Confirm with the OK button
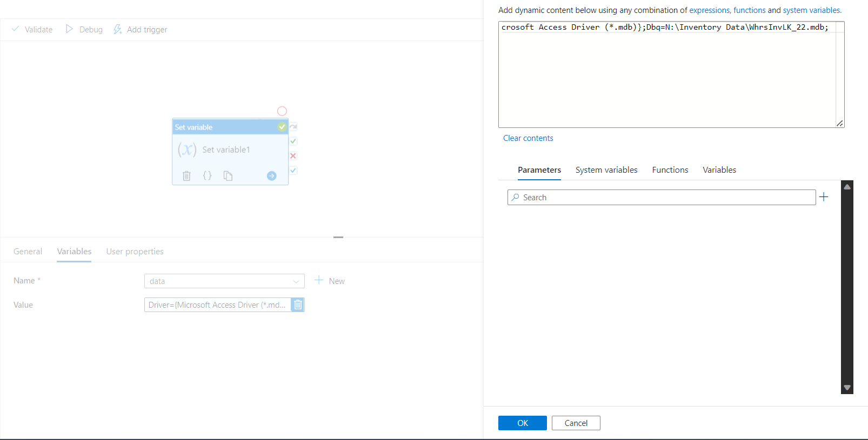Image resolution: width=868 pixels, height=440 pixels. tap(523, 423)
